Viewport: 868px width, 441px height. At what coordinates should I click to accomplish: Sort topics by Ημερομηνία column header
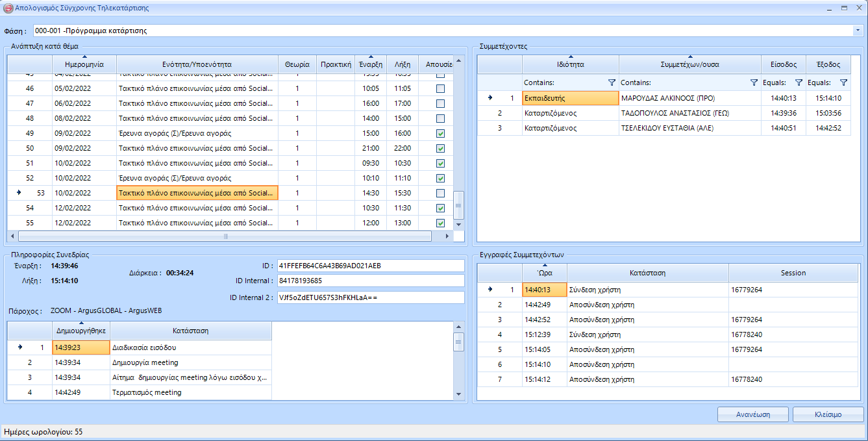(84, 65)
